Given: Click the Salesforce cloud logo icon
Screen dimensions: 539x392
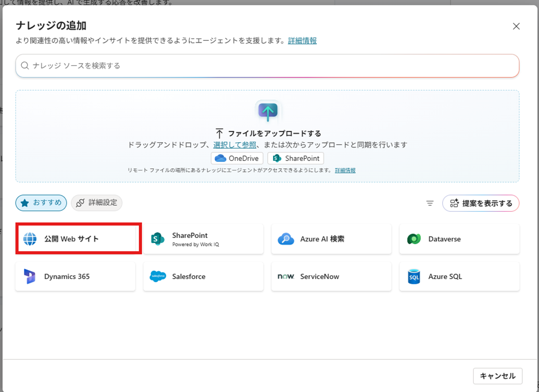Looking at the screenshot, I should click(158, 276).
